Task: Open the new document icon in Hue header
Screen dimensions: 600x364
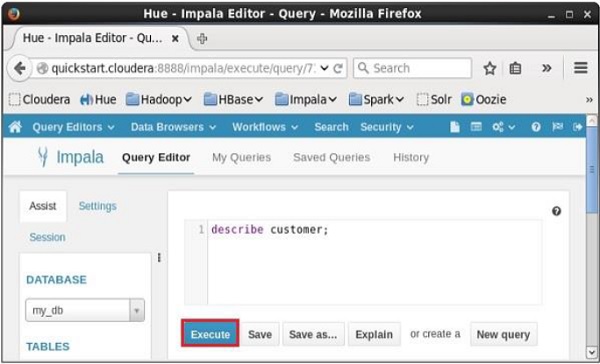Action: click(x=455, y=127)
